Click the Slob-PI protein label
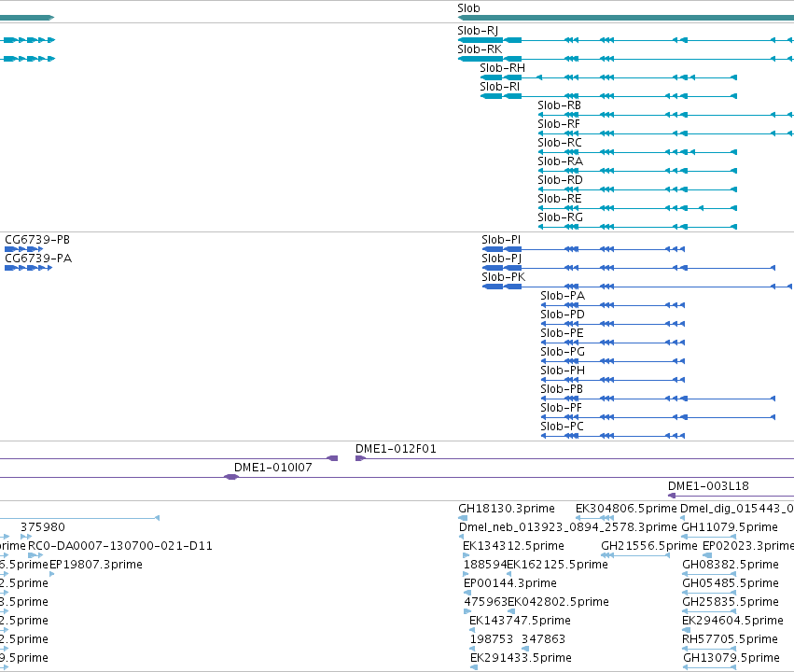This screenshot has height=672, width=794. point(501,240)
